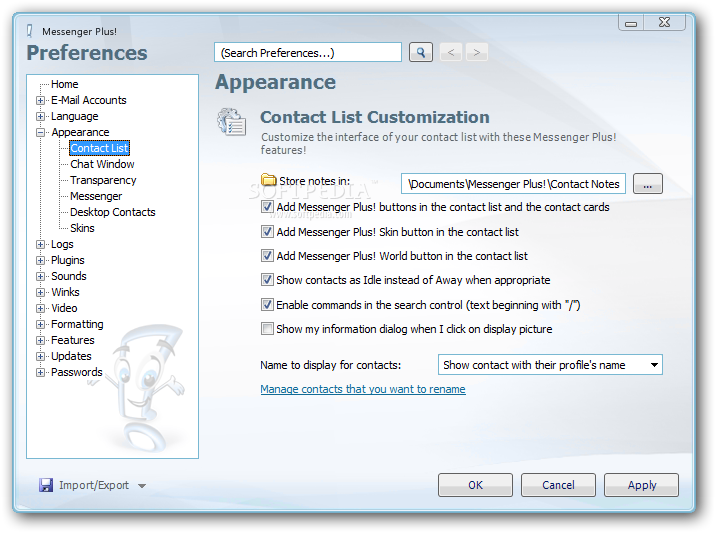Select the Winks tree item label
The image size is (716, 533).
click(x=65, y=292)
